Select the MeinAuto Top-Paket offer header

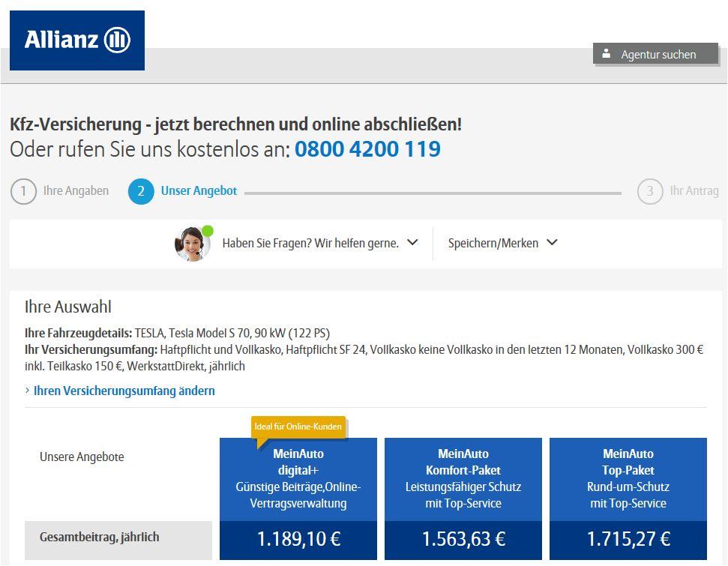628,479
